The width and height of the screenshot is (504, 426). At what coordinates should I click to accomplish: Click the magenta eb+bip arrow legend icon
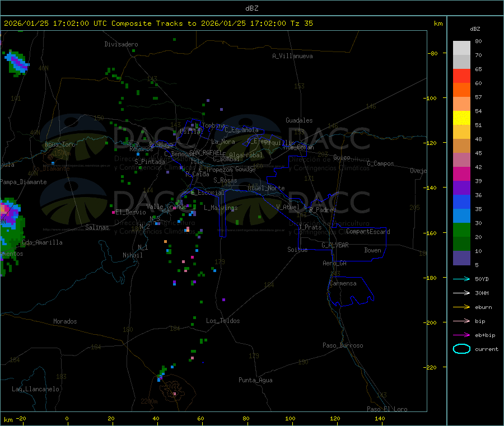click(461, 335)
